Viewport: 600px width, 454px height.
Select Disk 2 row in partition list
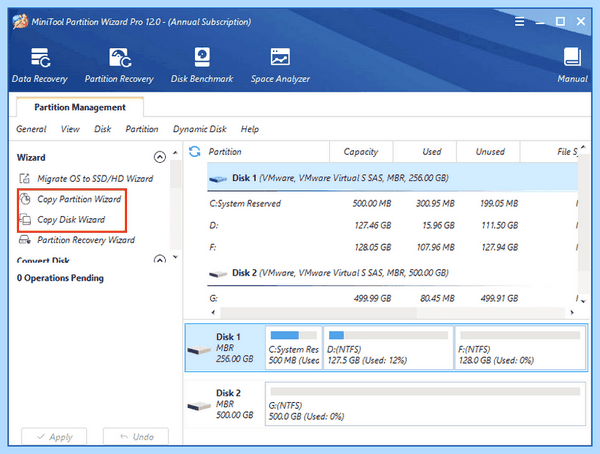[392, 273]
